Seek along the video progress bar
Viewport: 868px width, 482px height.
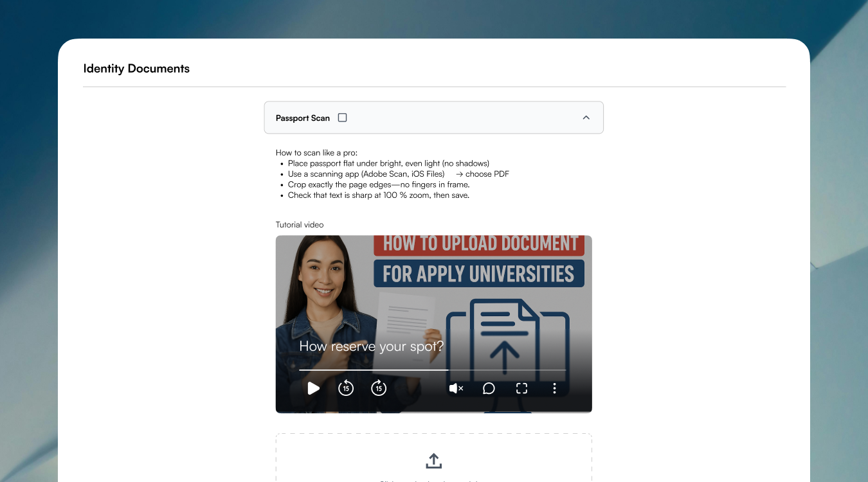point(432,370)
